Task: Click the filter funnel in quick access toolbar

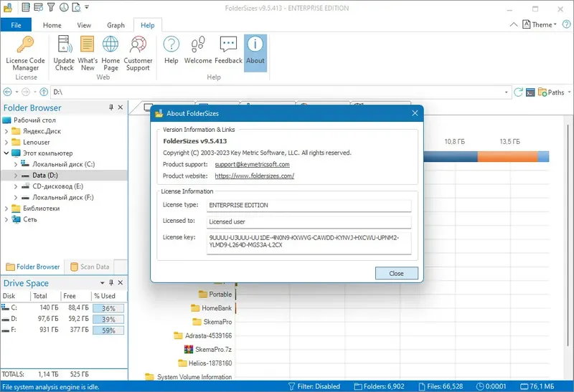Action: (51, 7)
